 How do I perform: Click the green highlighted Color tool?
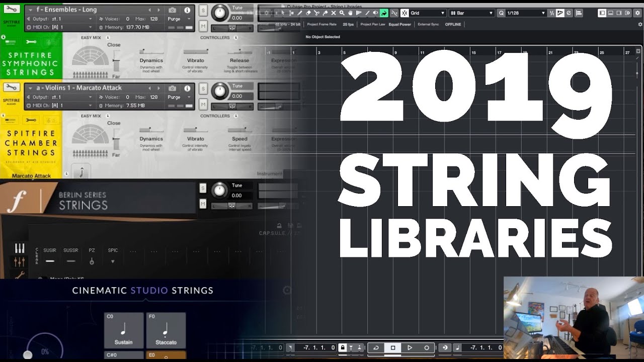click(x=383, y=13)
